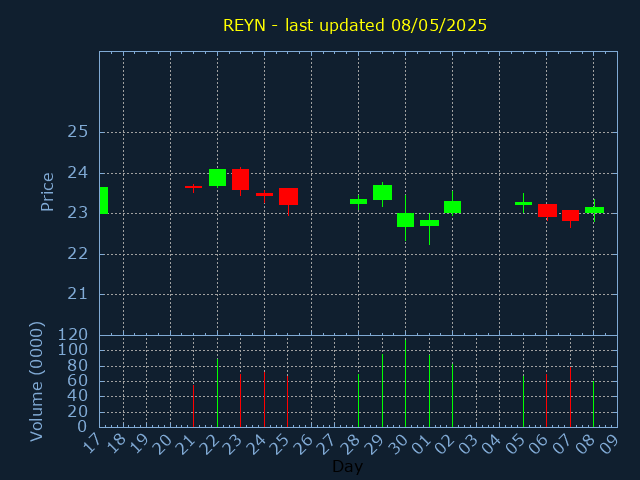Click the green volume bar for day 02

pyautogui.click(x=452, y=395)
